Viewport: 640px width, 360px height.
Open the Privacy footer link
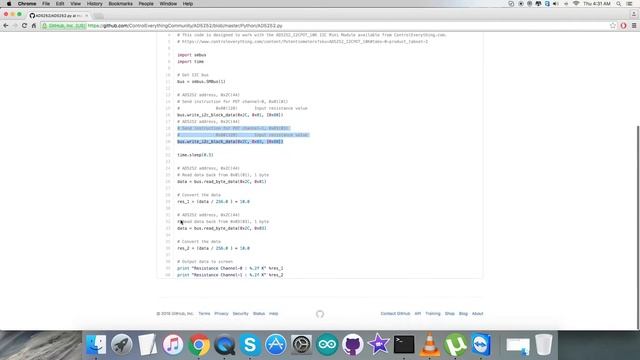(x=221, y=313)
